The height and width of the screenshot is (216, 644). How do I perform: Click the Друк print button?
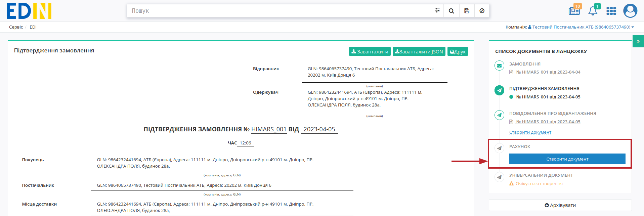click(x=458, y=51)
